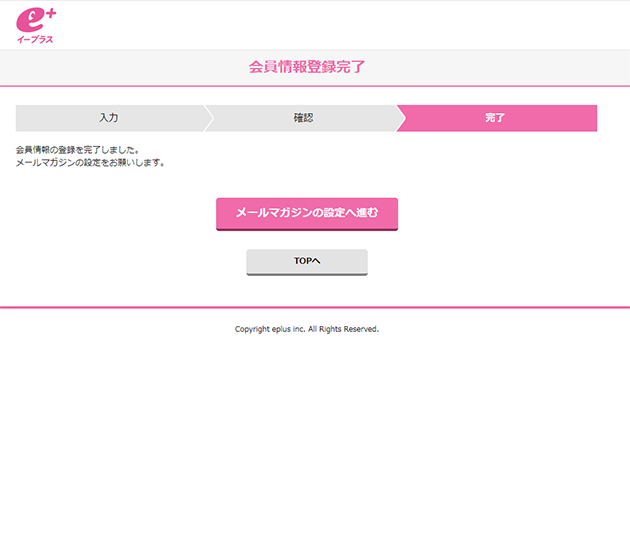Viewport: 630px width, 539px height.
Task: Click the letter e in the logo
Action: pyautogui.click(x=30, y=22)
